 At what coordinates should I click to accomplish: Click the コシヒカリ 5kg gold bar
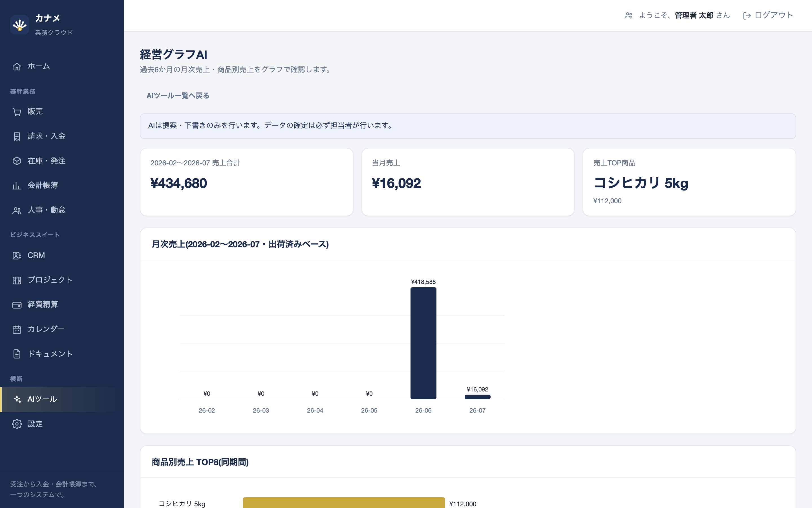[x=344, y=503]
